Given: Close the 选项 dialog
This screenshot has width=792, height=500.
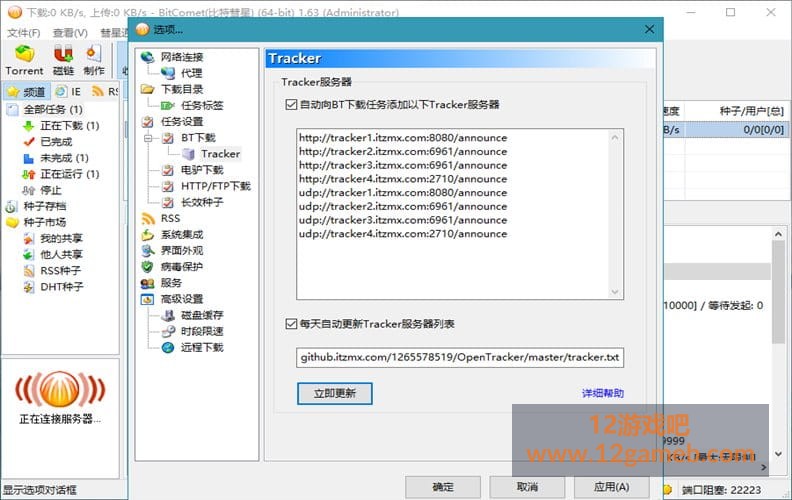Looking at the screenshot, I should coord(650,29).
